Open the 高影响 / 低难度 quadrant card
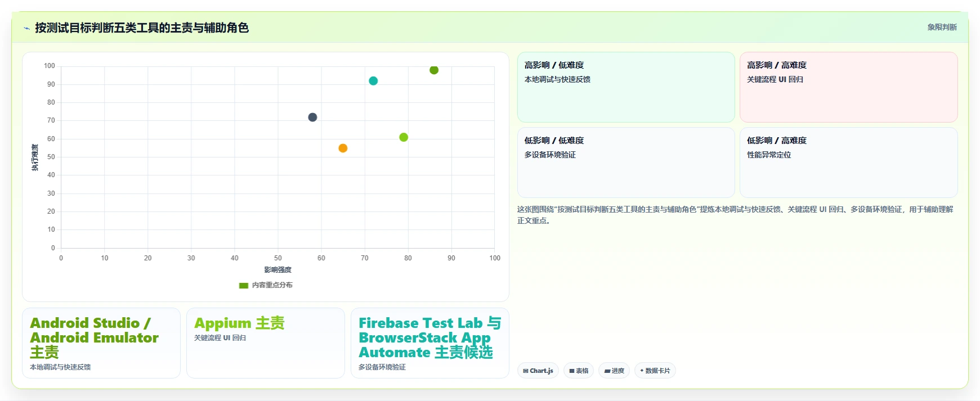The image size is (980, 401). point(626,87)
